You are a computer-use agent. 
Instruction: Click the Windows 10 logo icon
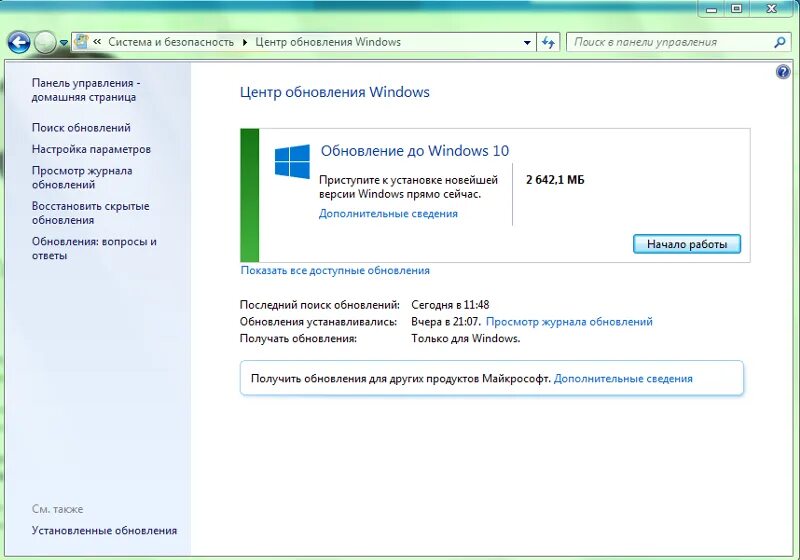(x=292, y=161)
